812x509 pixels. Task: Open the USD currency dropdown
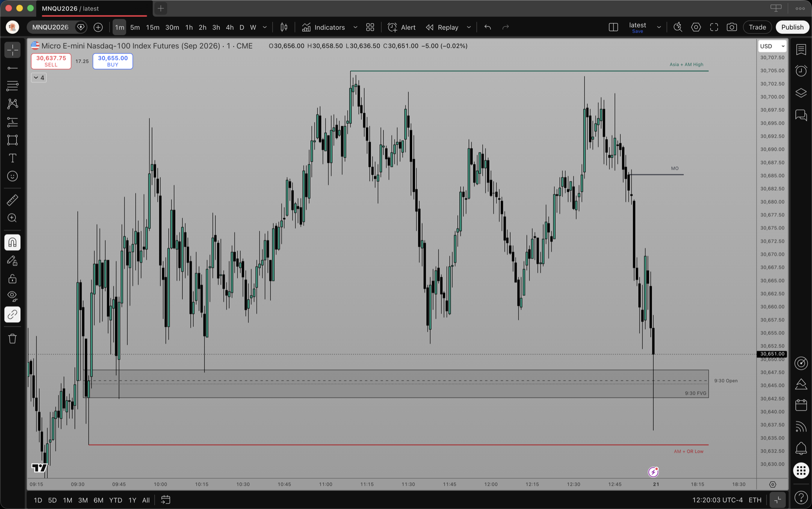click(772, 46)
